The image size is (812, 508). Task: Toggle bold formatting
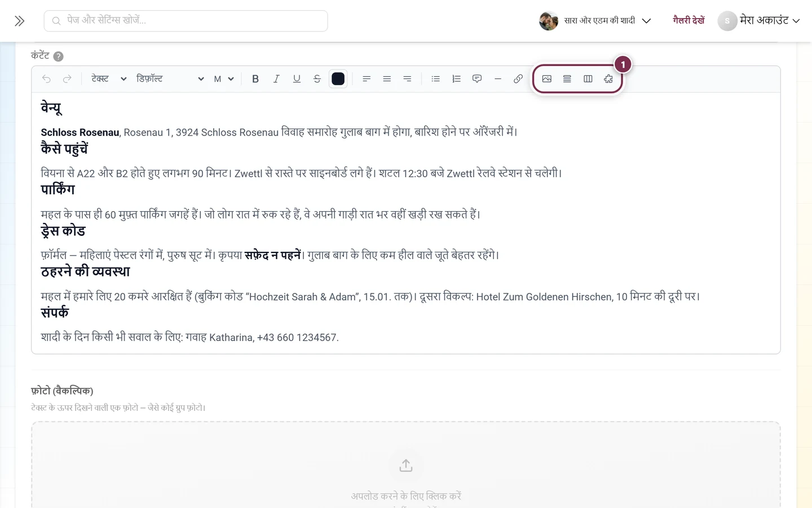click(x=255, y=79)
